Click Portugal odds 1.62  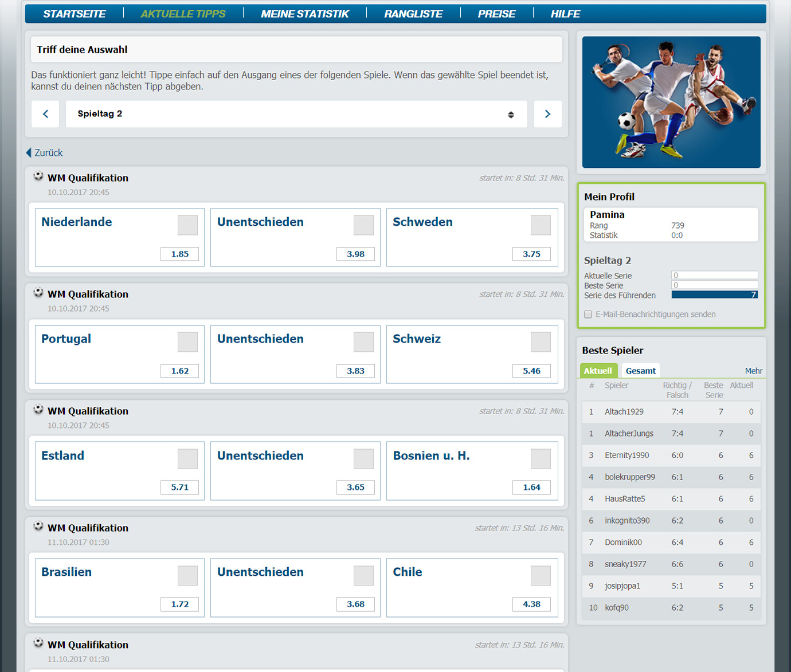180,371
